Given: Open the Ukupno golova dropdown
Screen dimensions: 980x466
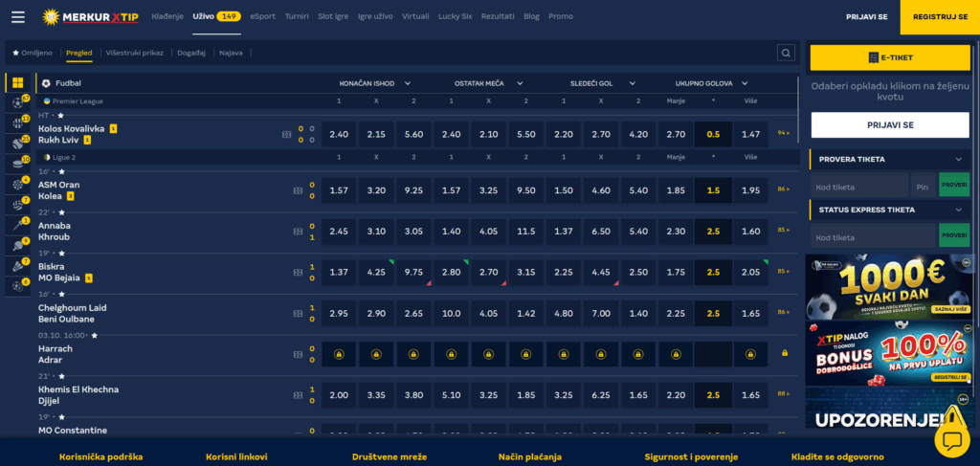Looking at the screenshot, I should point(744,83).
